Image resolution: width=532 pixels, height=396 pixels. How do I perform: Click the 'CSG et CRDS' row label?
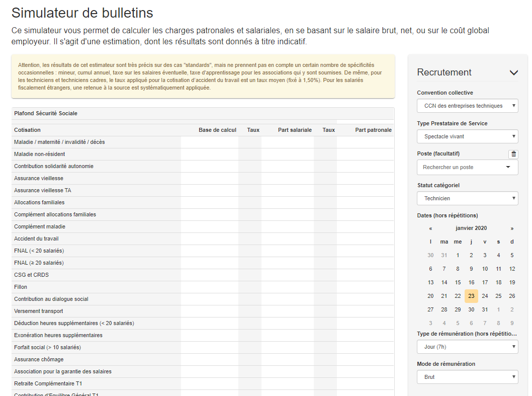click(x=32, y=275)
